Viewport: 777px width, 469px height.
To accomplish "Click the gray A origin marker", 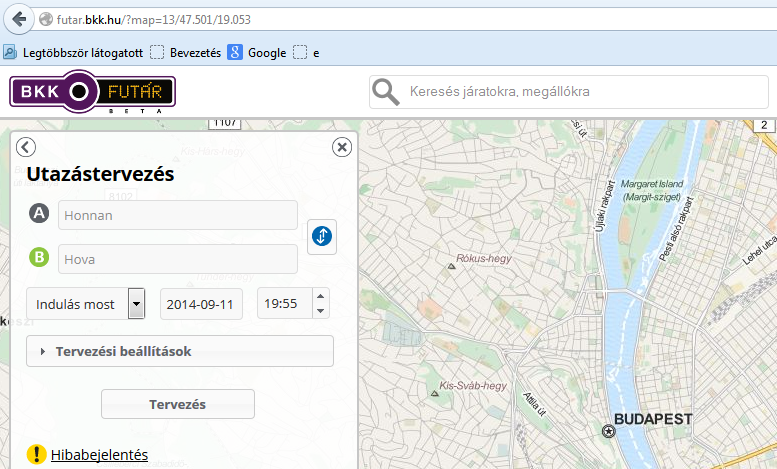I will 39,213.
